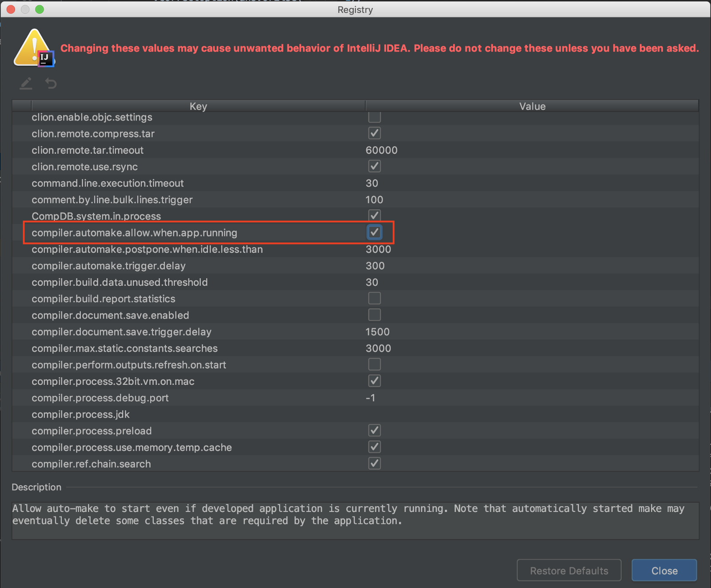Click the Restore Defaults button
This screenshot has height=588, width=711.
click(569, 570)
